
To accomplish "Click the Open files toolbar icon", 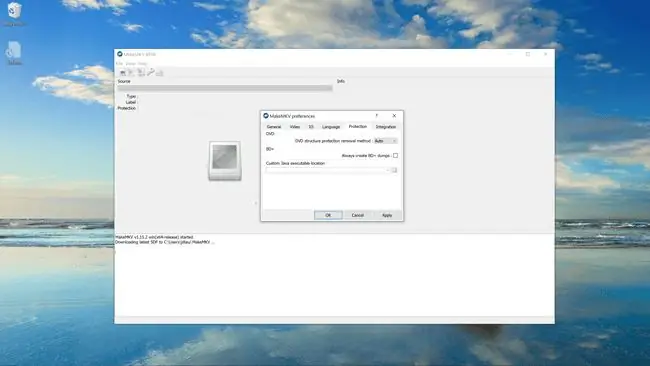I will tap(123, 73).
